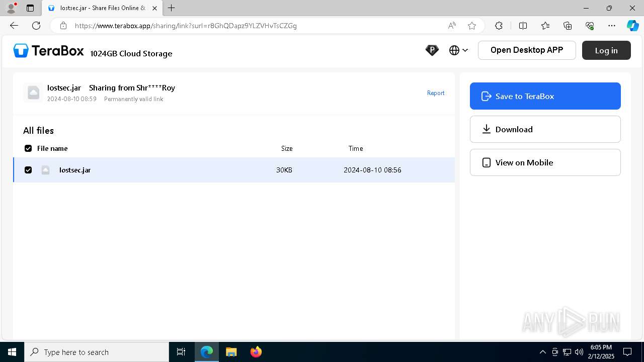Open Task View on taskbar
Screen dimensions: 644x362
pyautogui.click(x=181, y=352)
